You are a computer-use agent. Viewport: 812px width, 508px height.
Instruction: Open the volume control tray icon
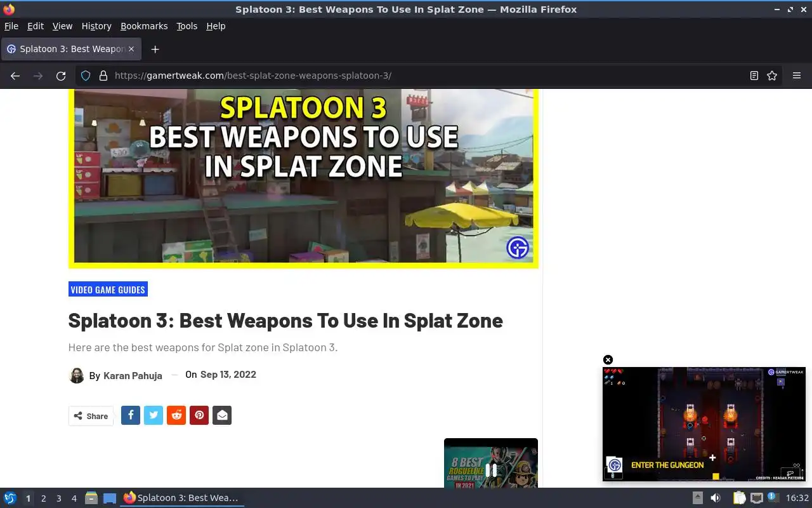[716, 498]
